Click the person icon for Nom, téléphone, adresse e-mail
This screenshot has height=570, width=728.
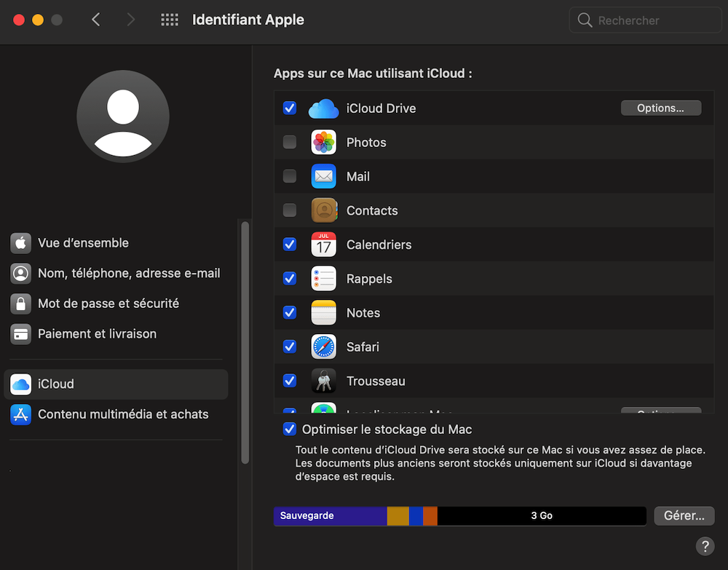point(21,274)
